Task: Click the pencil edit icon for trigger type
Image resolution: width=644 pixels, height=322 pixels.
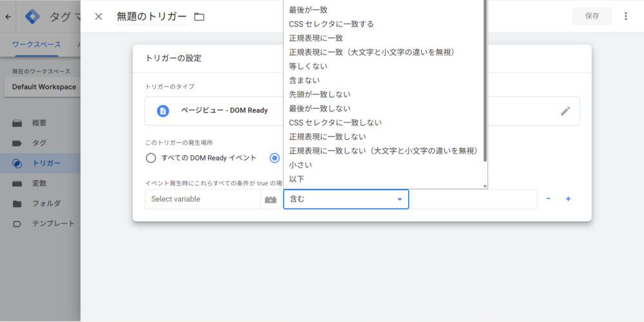Action: [x=565, y=111]
